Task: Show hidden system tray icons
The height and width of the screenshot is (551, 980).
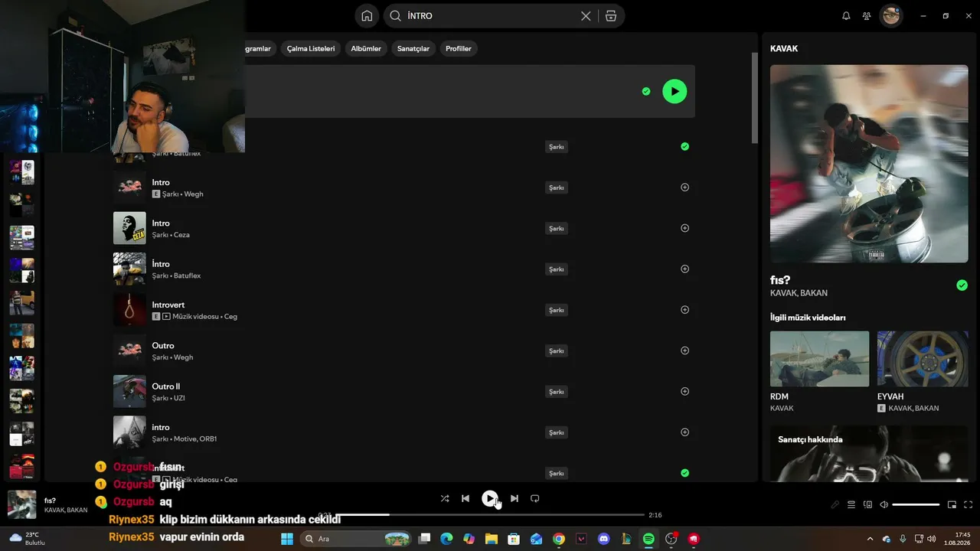Action: tap(870, 539)
